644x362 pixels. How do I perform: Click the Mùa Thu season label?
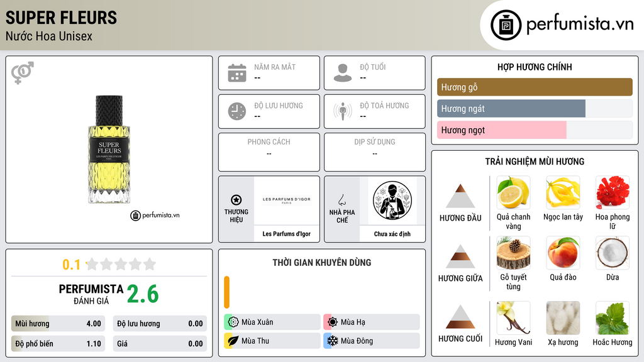(x=255, y=341)
